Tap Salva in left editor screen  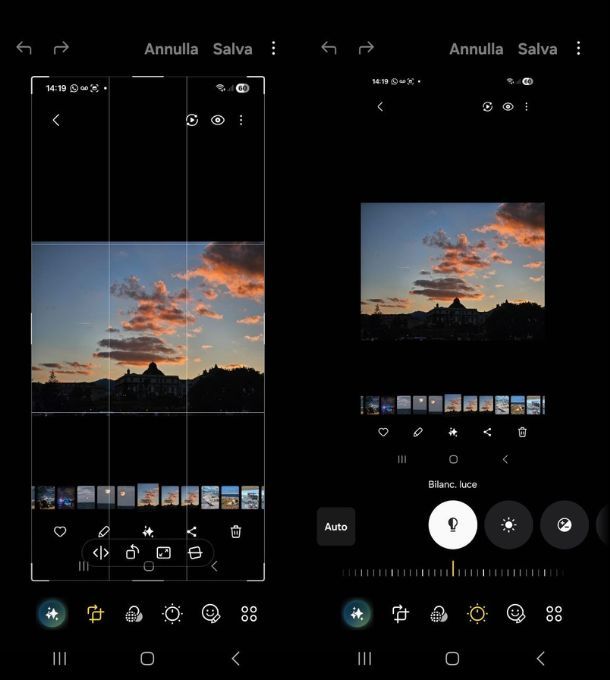(232, 49)
